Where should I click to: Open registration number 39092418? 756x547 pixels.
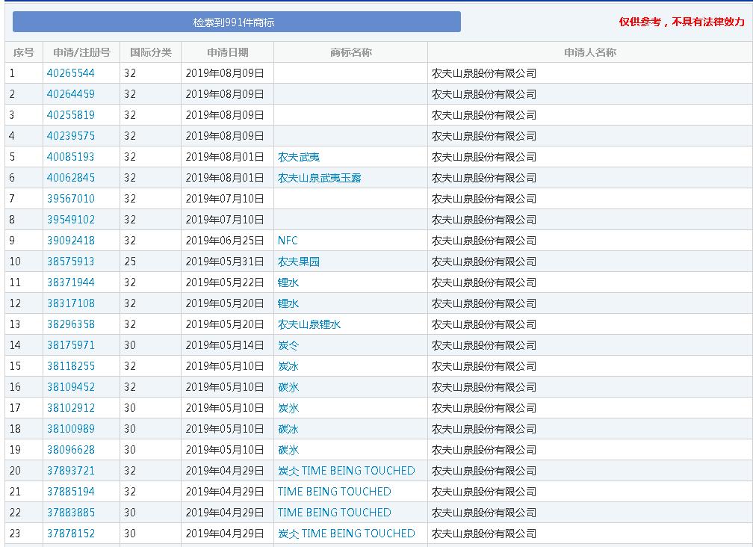[x=71, y=241]
